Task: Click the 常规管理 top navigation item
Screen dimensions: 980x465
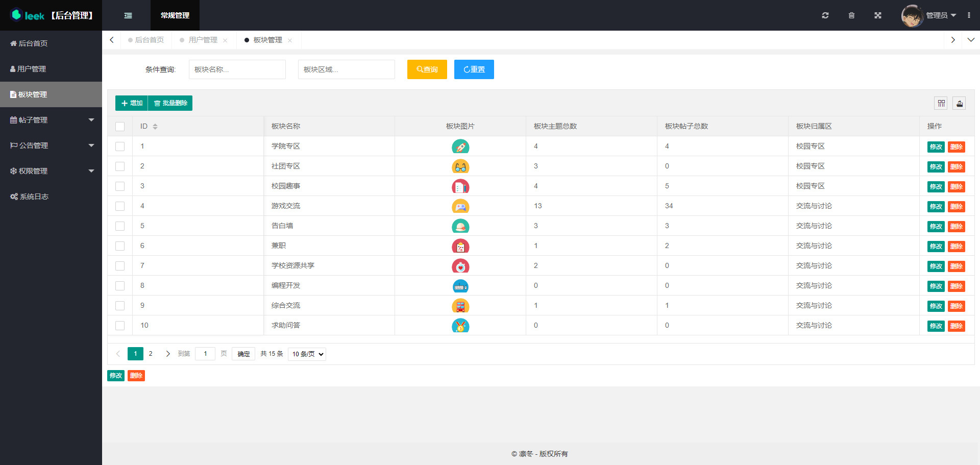Action: [175, 15]
